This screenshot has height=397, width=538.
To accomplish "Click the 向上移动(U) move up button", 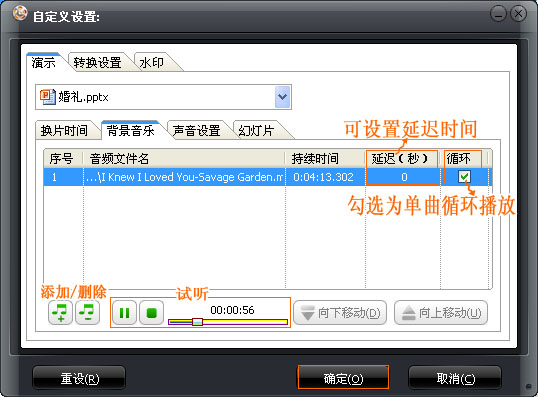I will (441, 313).
